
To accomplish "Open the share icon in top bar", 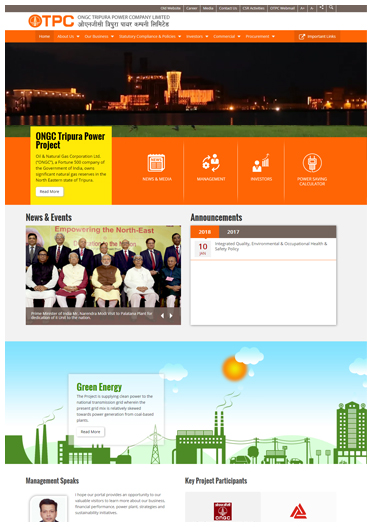I will 322,8.
